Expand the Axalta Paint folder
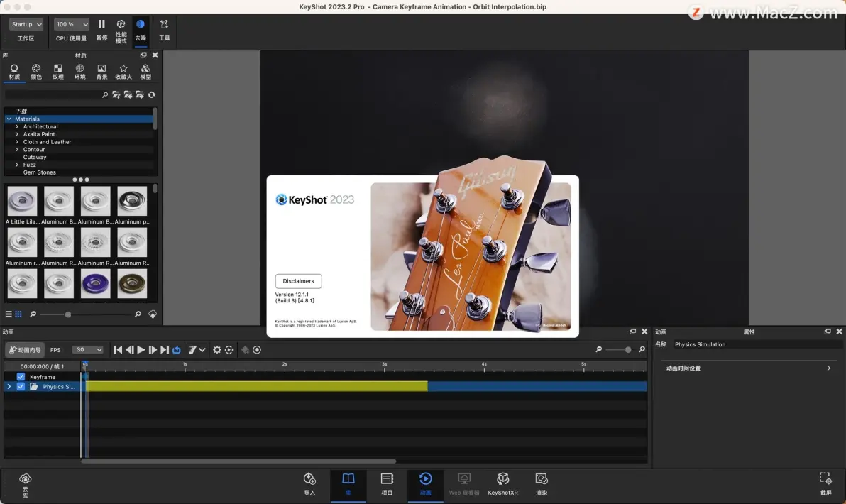The width and height of the screenshot is (846, 504). point(17,134)
